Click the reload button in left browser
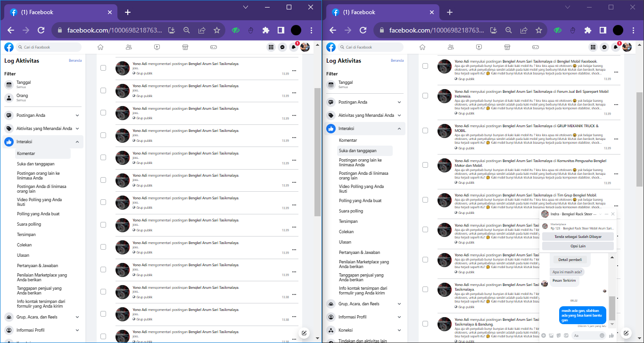Screen dimensions: 644x343 pyautogui.click(x=41, y=30)
